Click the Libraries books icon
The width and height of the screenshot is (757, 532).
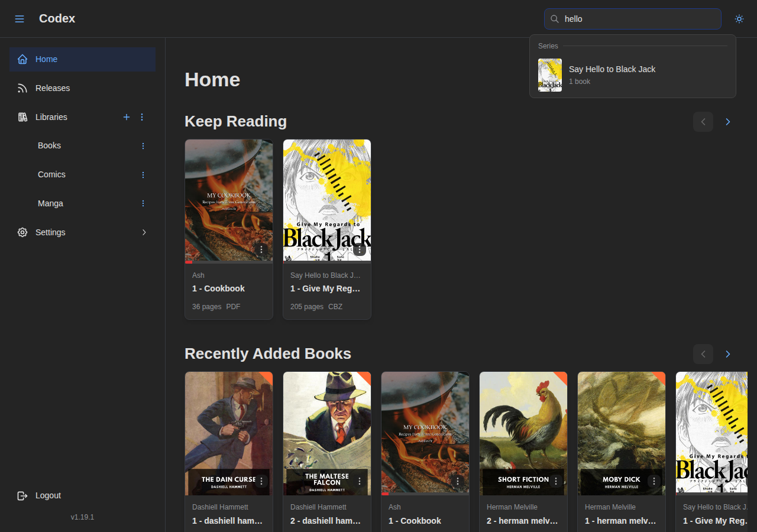point(22,117)
